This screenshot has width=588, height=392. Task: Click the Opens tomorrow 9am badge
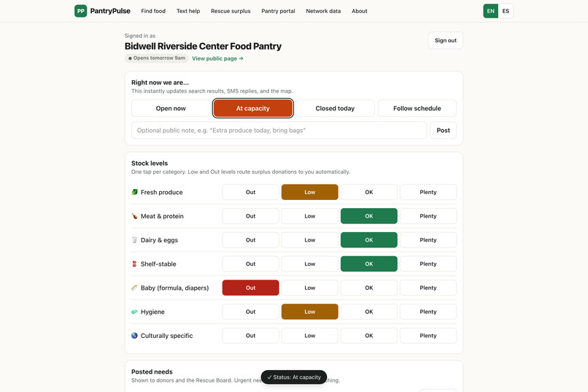click(x=157, y=58)
